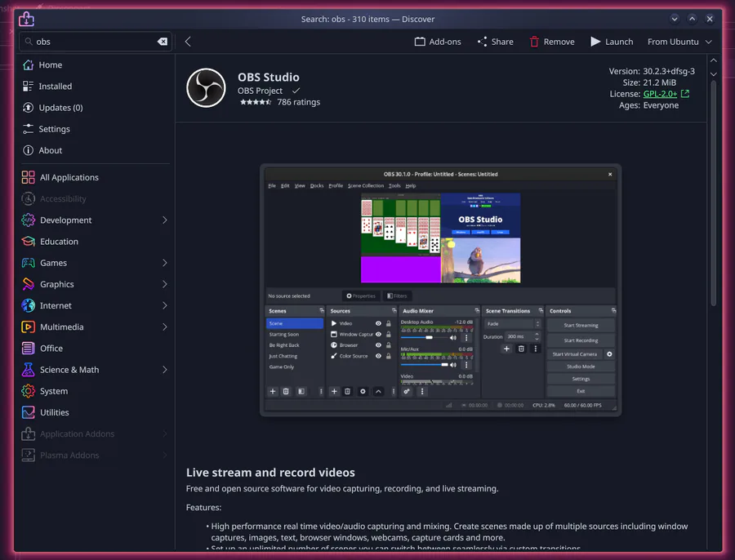Open the Utilities category label

coord(55,412)
